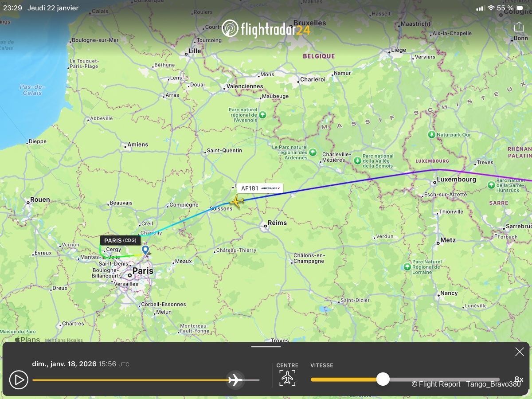532x399 pixels.
Task: Tap the blue CDG airport pin marker
Action: point(145,250)
